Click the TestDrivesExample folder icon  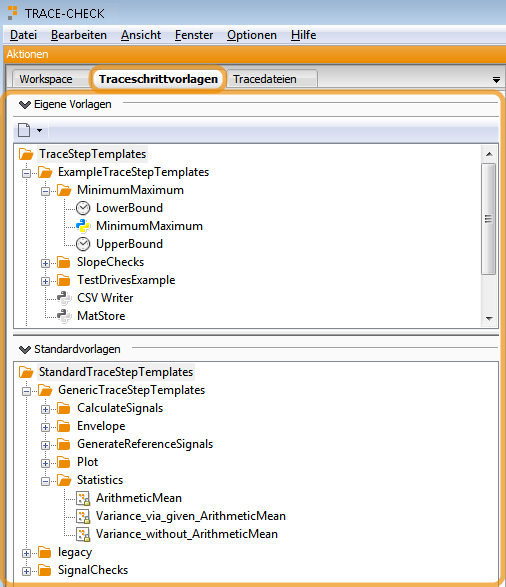point(64,280)
